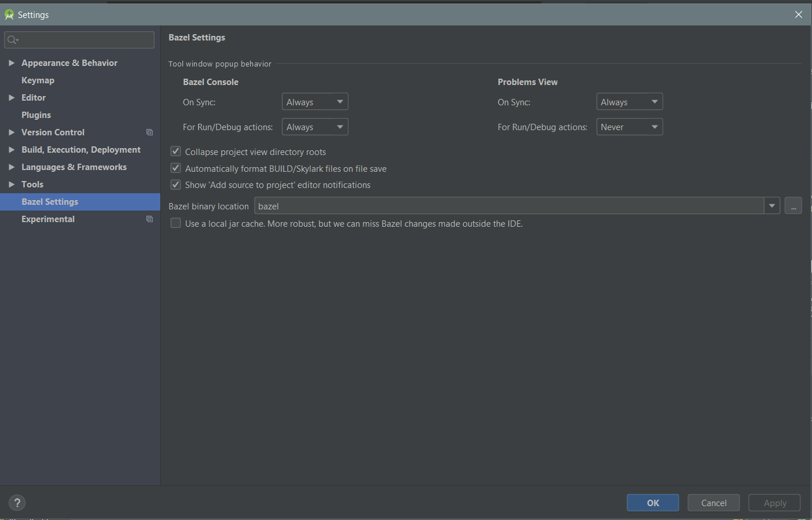This screenshot has width=812, height=520.
Task: Uncheck Collapse project view directory roots
Action: [x=175, y=151]
